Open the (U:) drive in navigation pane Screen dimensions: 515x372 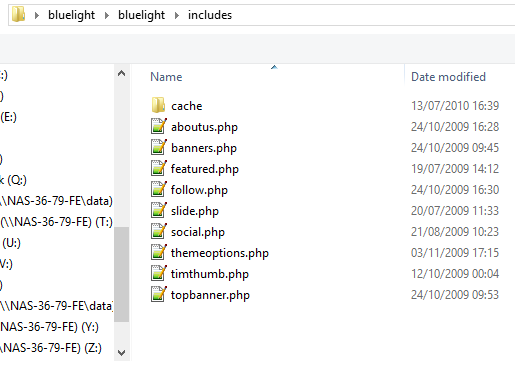coord(11,243)
